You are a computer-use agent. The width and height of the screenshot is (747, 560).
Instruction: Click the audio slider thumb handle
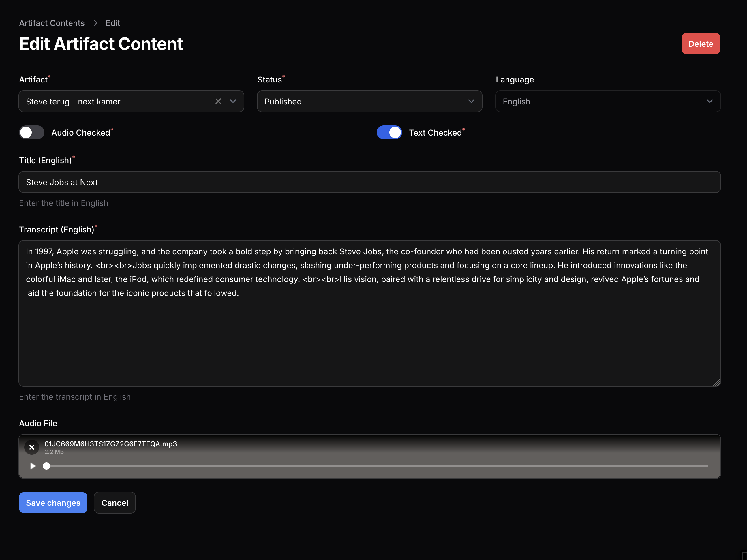(47, 466)
